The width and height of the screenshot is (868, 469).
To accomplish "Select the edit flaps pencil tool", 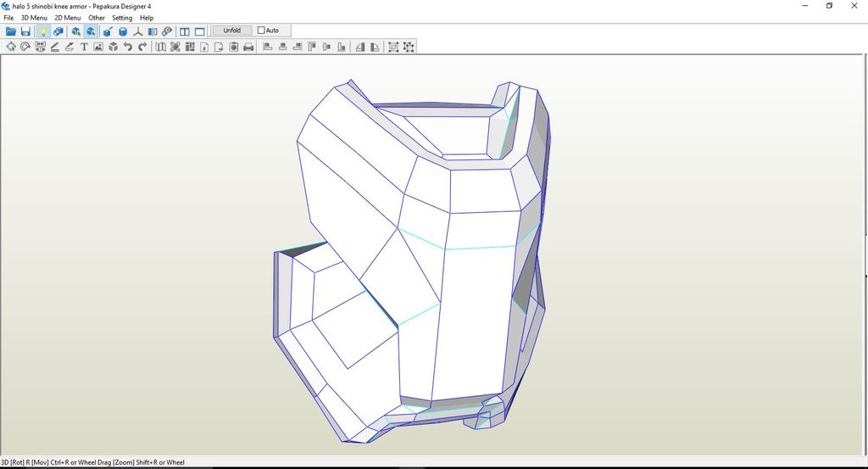I will coord(55,47).
